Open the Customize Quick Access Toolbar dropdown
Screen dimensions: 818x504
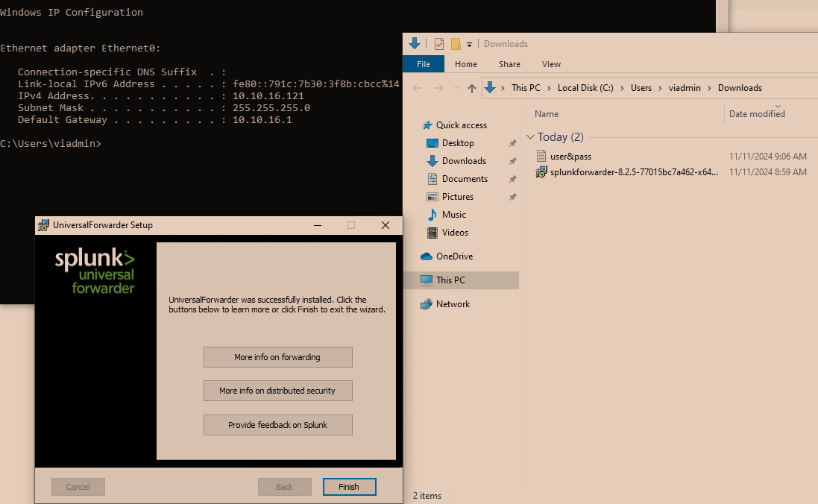click(x=469, y=44)
